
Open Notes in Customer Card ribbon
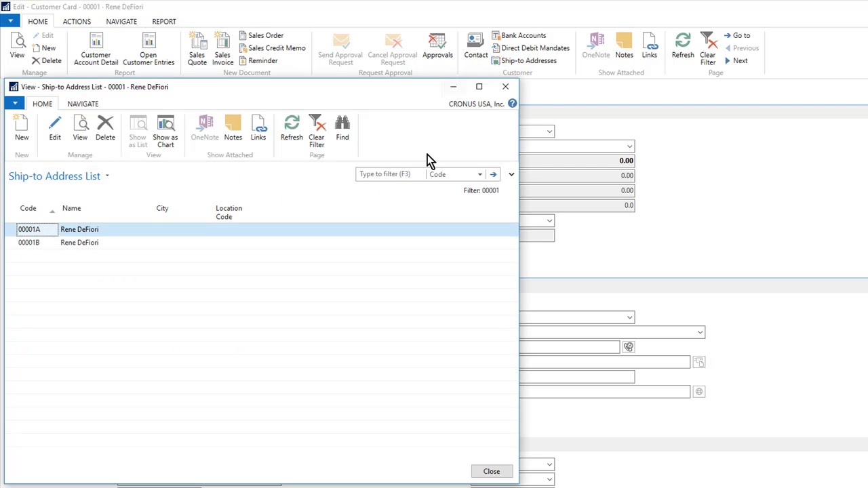pos(624,46)
